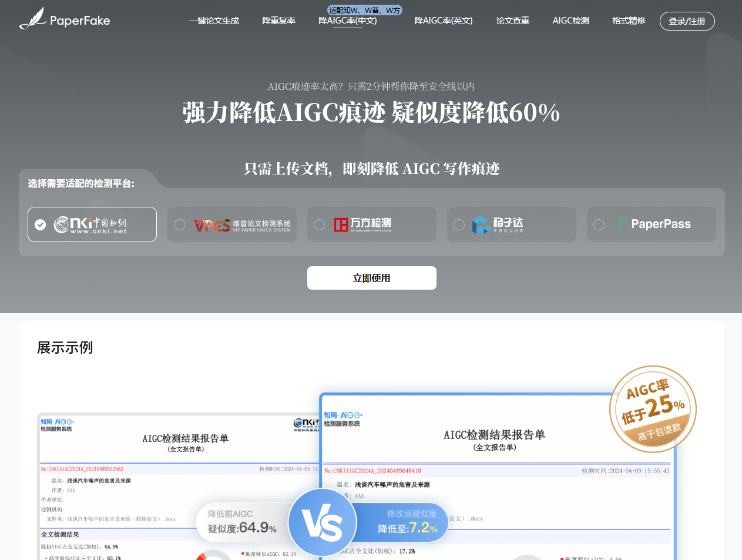Click the 立即使用 button
742x560 pixels.
pyautogui.click(x=371, y=277)
